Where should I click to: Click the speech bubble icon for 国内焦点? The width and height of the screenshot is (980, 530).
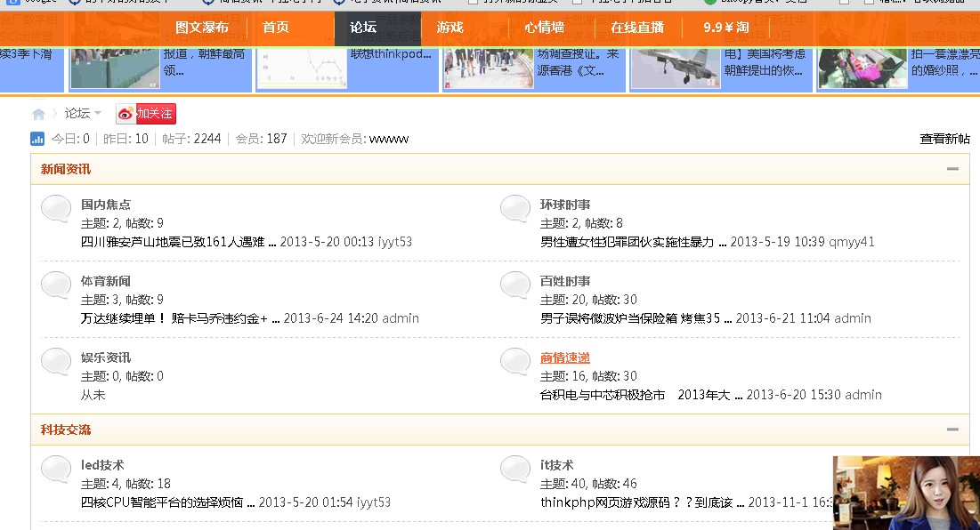click(x=55, y=209)
